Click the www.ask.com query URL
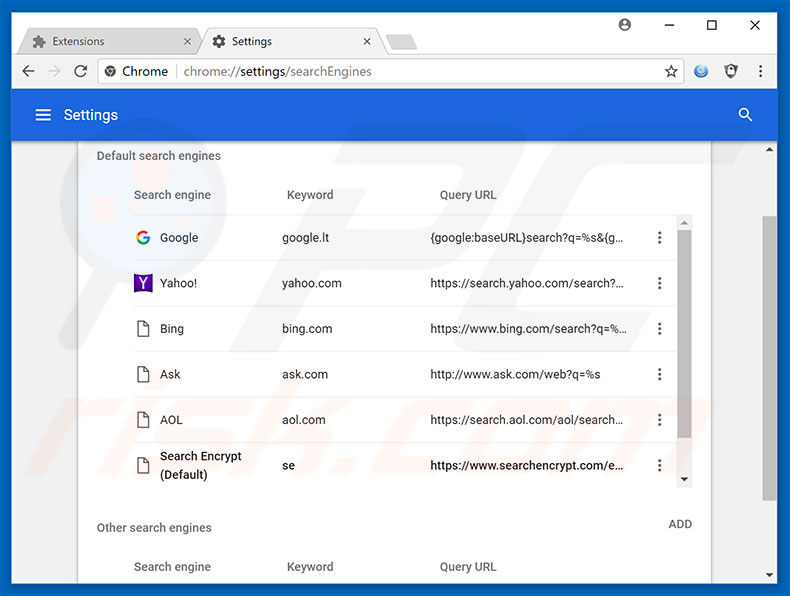 coord(515,374)
